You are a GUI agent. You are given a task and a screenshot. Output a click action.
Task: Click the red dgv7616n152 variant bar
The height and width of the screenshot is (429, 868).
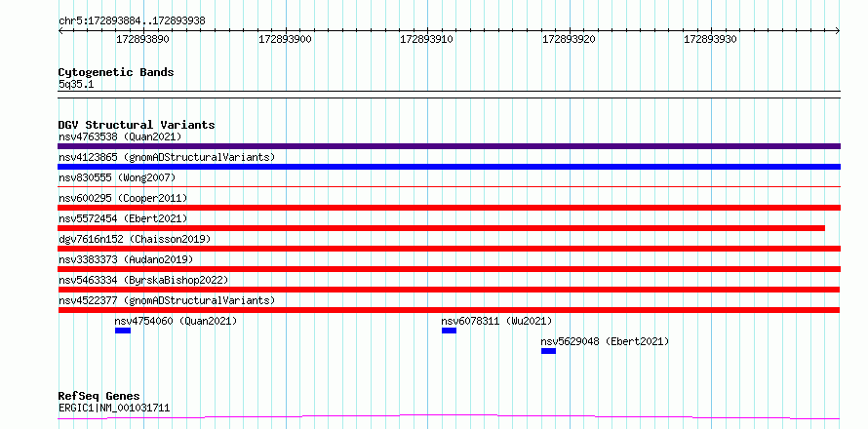449,249
